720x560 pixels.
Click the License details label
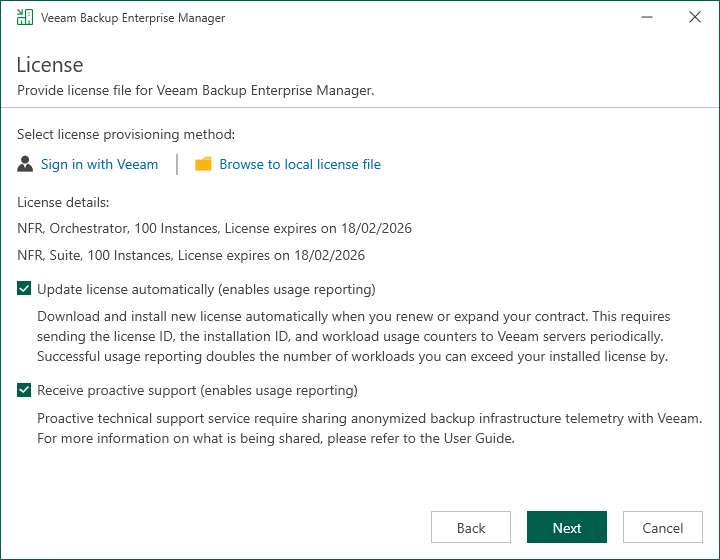click(x=63, y=202)
